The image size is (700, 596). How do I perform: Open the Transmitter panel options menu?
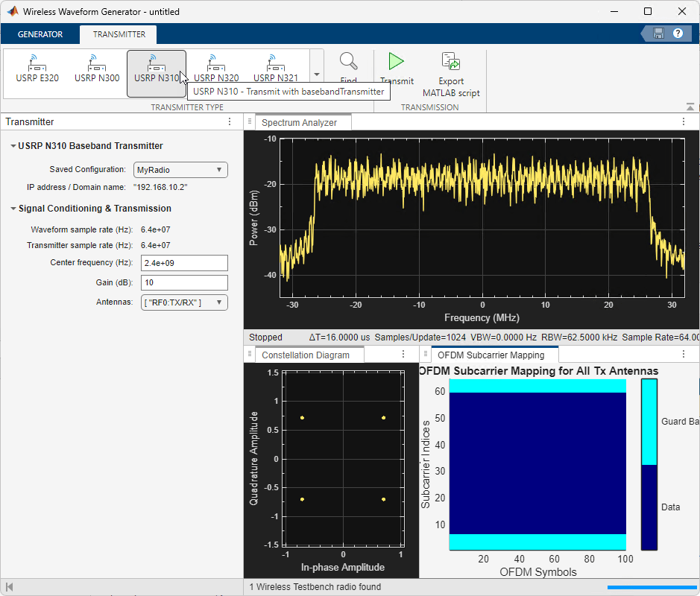click(230, 121)
